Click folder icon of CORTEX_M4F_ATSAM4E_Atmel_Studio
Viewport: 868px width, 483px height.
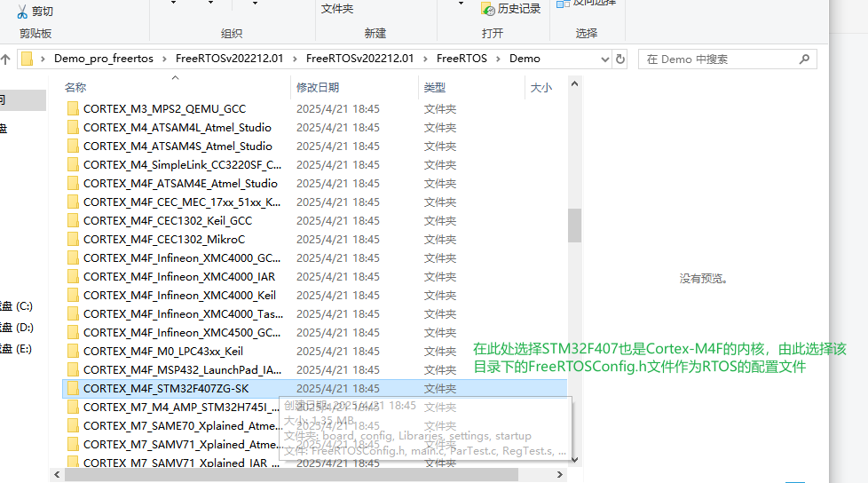tap(73, 183)
